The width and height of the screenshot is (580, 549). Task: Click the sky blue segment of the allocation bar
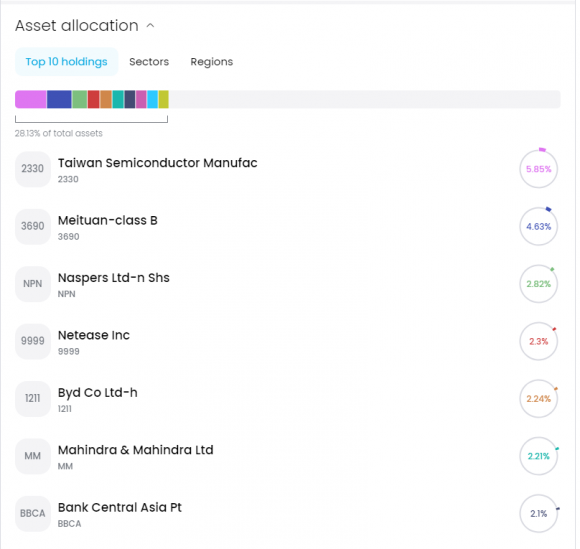tap(152, 100)
